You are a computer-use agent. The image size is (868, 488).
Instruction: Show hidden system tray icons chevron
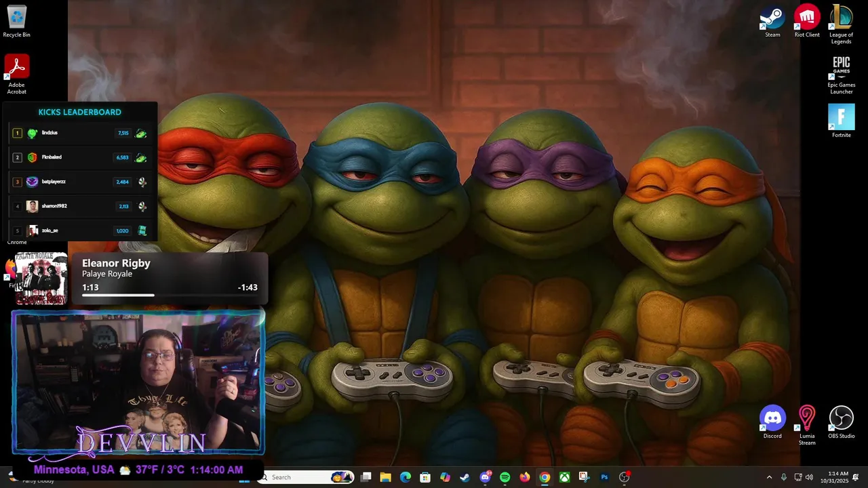[769, 477]
